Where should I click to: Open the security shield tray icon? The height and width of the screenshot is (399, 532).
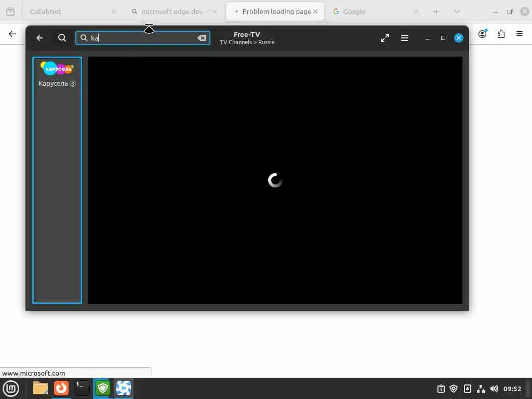[x=454, y=389]
